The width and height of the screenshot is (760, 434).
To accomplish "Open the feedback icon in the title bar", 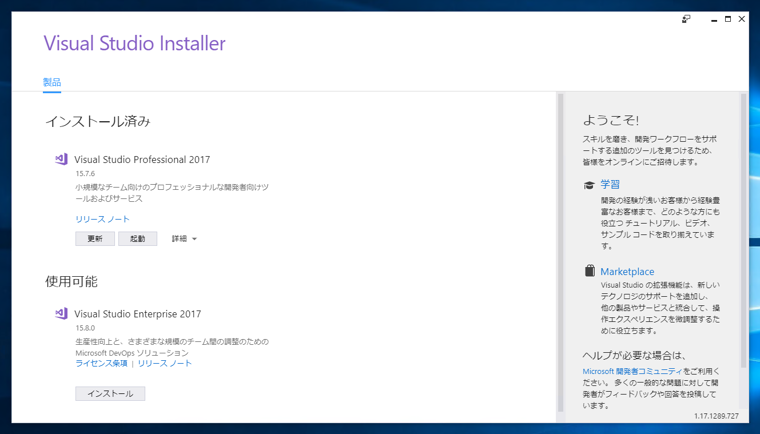I will point(686,19).
